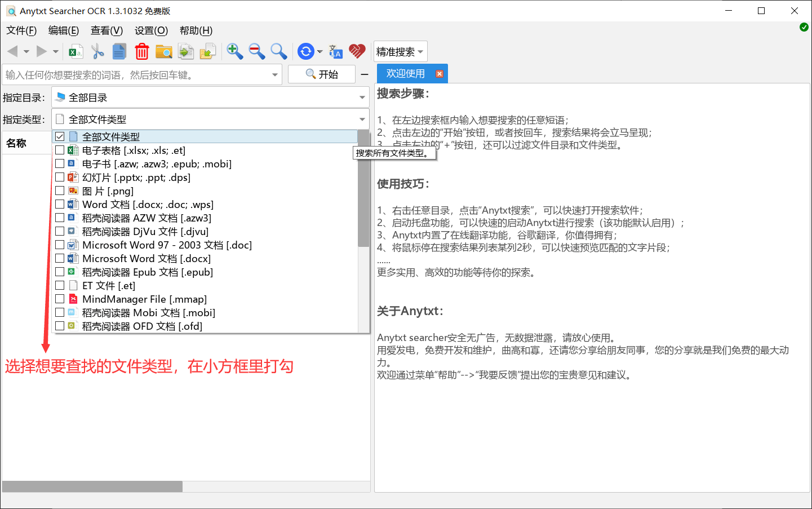Click the green status check icon
812x509 pixels.
coord(804,27)
